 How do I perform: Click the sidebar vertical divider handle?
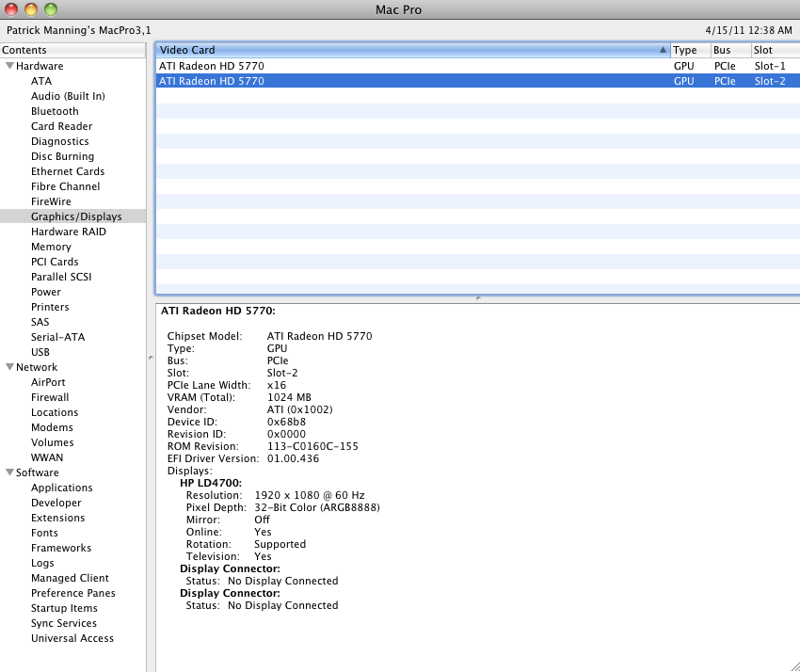[151, 358]
